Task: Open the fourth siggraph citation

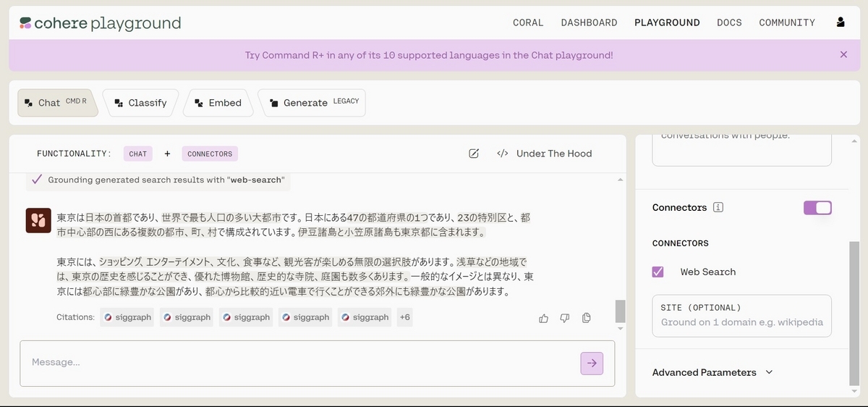Action: pos(305,317)
